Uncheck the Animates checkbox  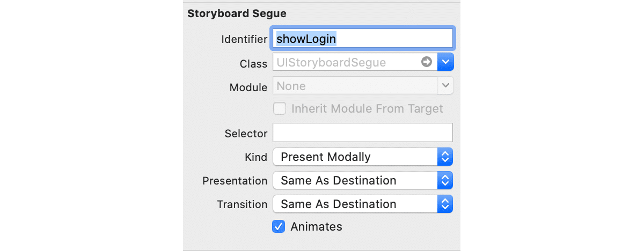pos(279,226)
